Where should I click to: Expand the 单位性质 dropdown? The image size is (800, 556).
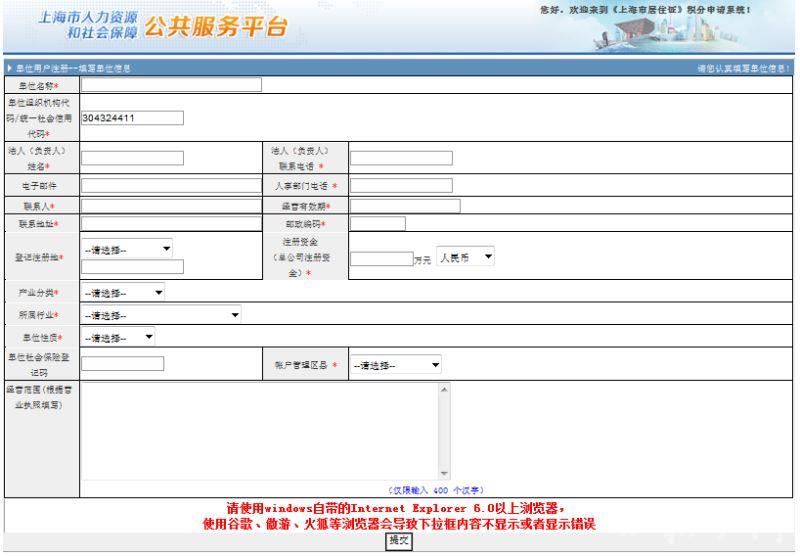coord(118,337)
